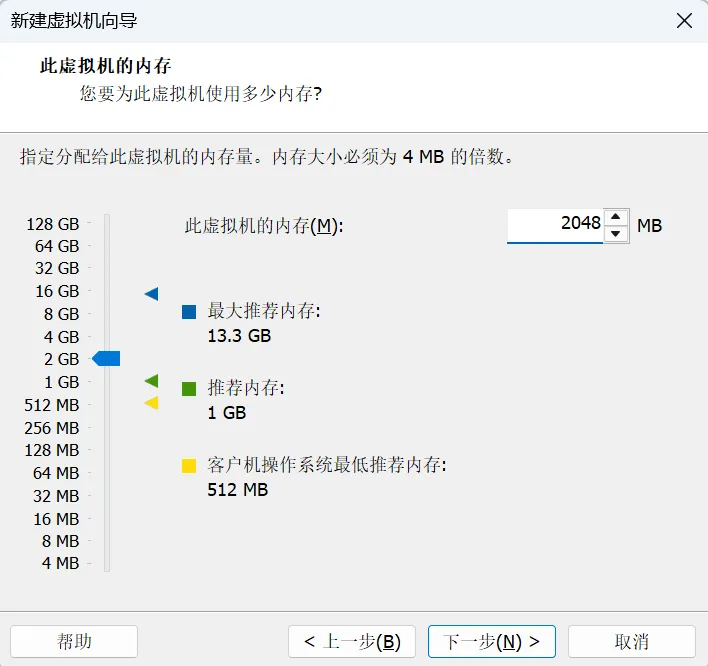Click the yellow guest OS minimum memory arrow
Image resolution: width=708 pixels, height=666 pixels.
[x=152, y=403]
